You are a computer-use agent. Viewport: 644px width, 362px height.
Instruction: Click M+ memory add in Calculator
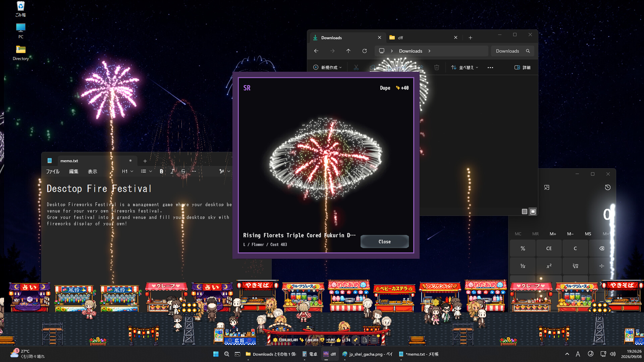553,234
